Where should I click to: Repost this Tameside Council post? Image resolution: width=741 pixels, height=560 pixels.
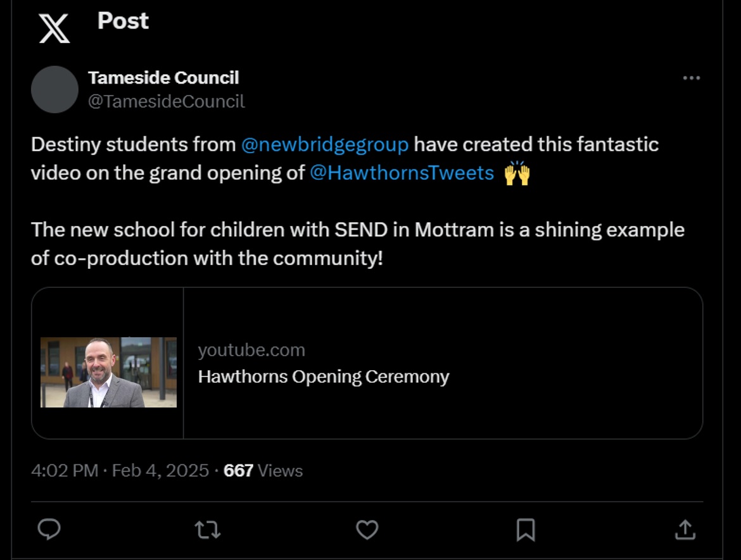point(207,530)
